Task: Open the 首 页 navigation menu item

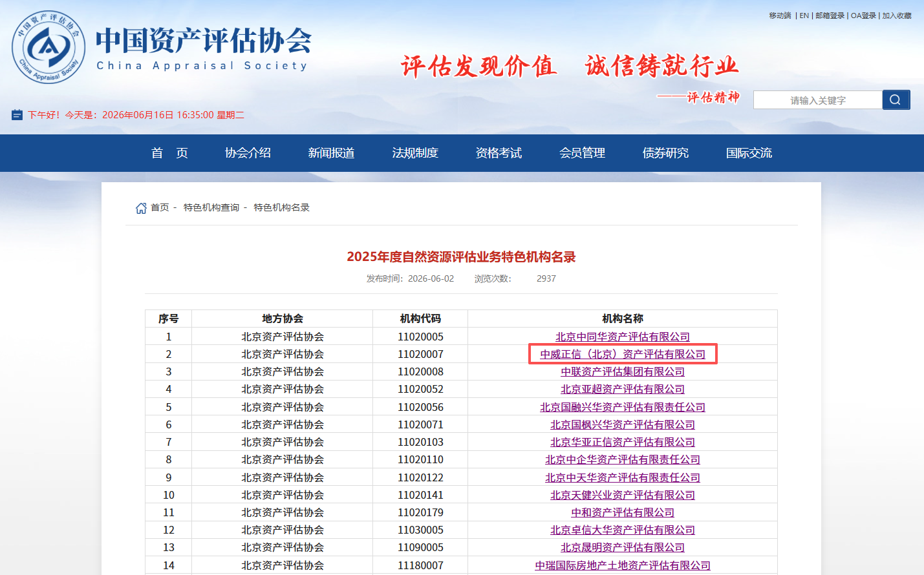Action: pos(169,153)
